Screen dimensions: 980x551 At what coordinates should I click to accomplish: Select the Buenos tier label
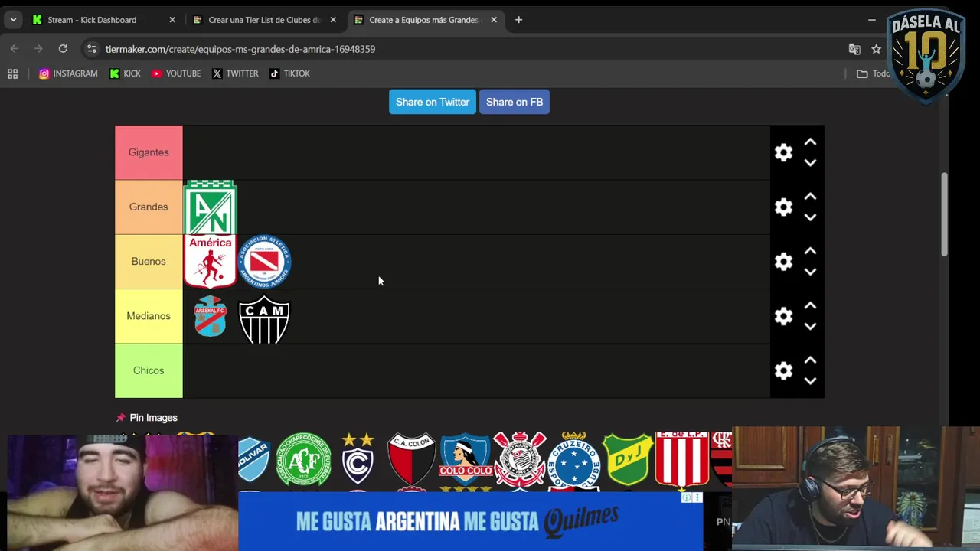(149, 262)
